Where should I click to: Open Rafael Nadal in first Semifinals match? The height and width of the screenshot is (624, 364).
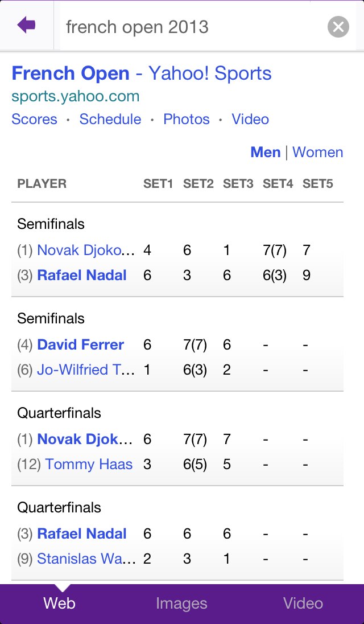[x=82, y=275]
